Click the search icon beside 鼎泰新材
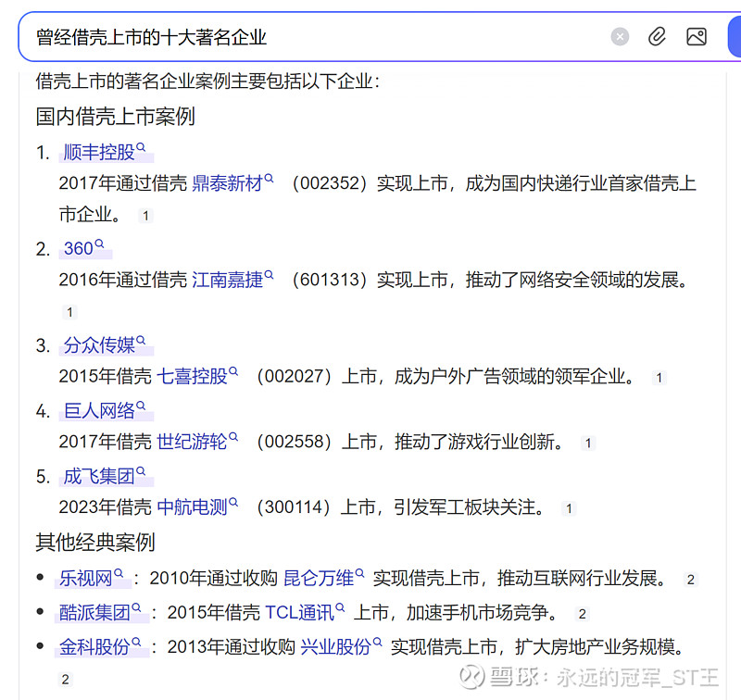The width and height of the screenshot is (741, 700). click(269, 178)
